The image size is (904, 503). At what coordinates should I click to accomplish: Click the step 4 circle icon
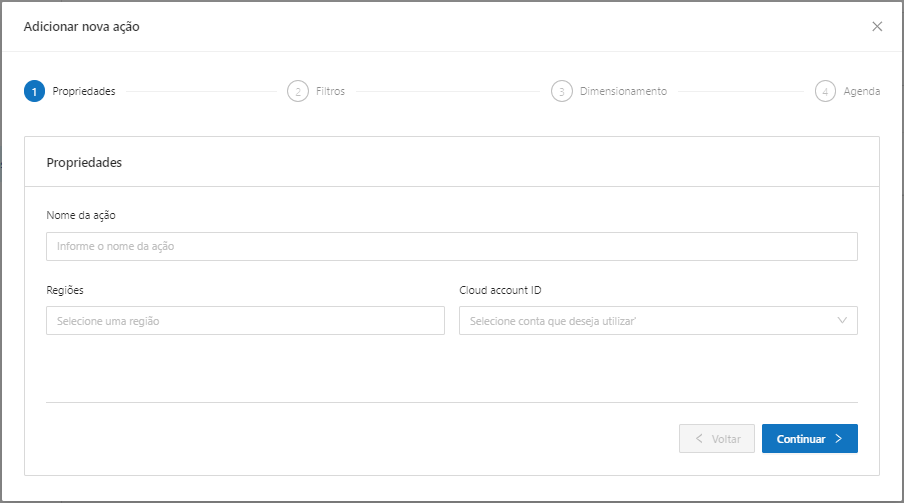tap(825, 91)
